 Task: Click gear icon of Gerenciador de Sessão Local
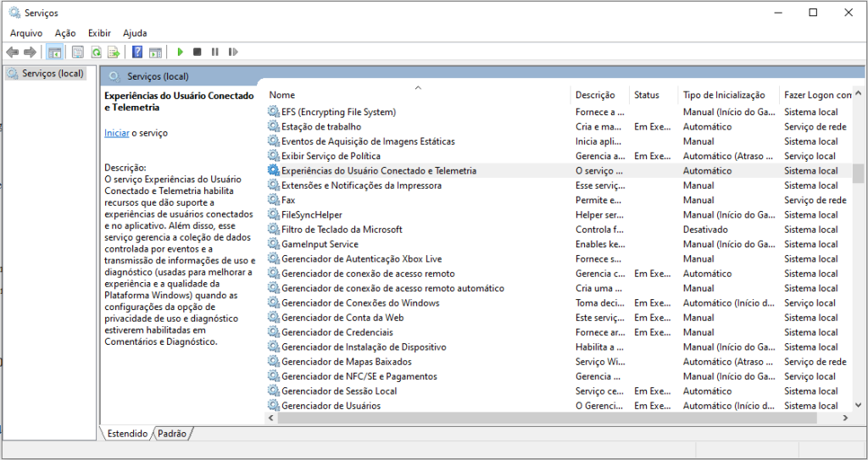[274, 391]
